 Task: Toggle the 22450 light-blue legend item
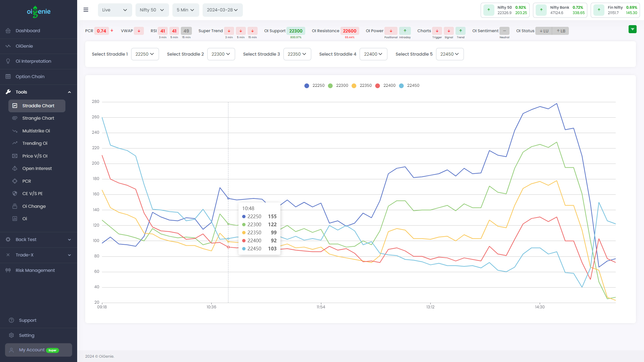(410, 86)
